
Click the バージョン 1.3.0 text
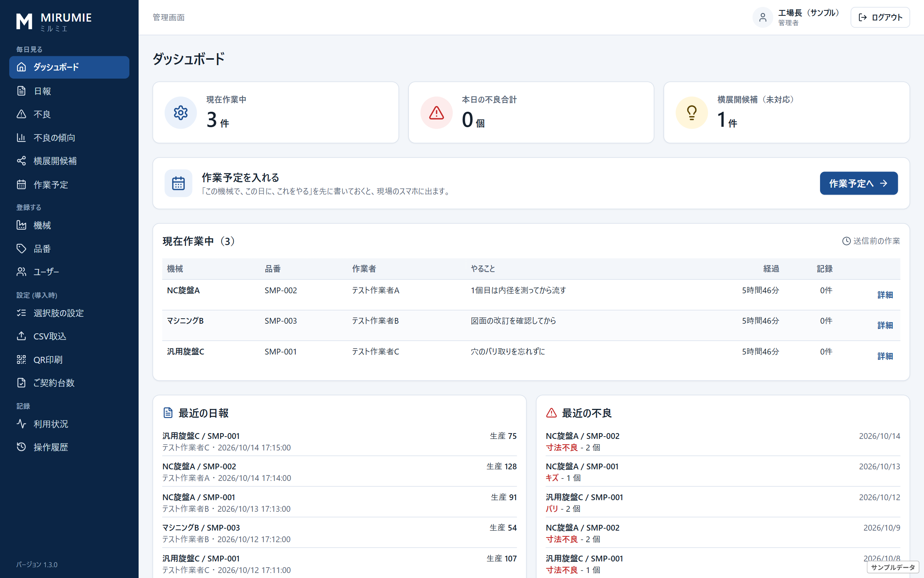click(x=37, y=565)
